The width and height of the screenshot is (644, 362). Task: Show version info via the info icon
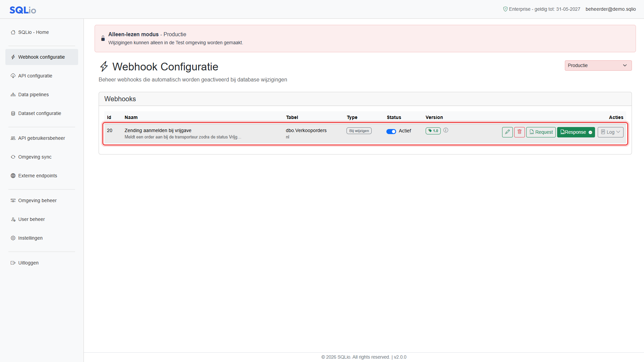coord(446,130)
